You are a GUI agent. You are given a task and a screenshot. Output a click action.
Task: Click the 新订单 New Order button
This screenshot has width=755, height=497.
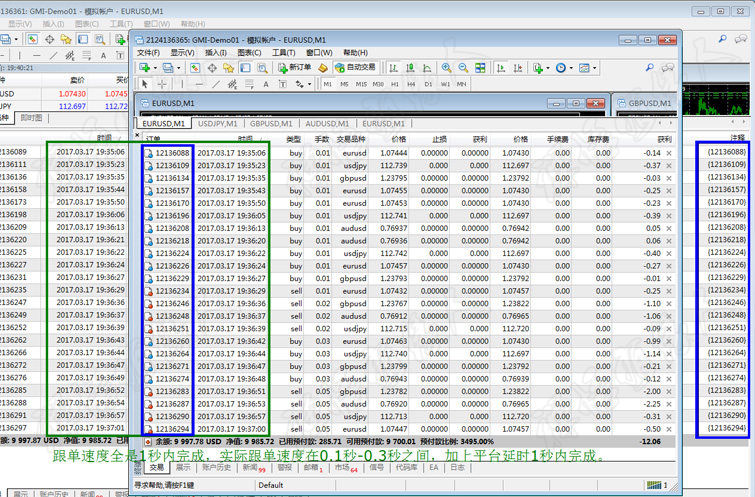click(x=295, y=67)
